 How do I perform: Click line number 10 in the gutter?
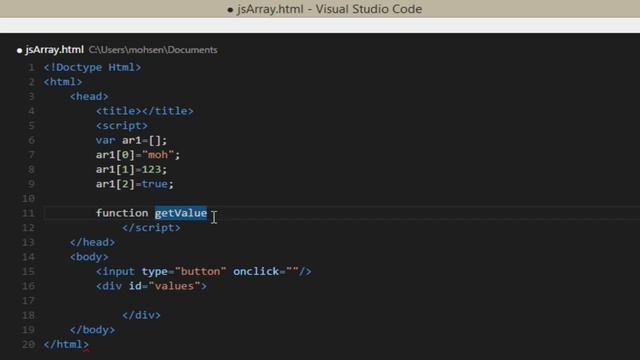pos(28,199)
